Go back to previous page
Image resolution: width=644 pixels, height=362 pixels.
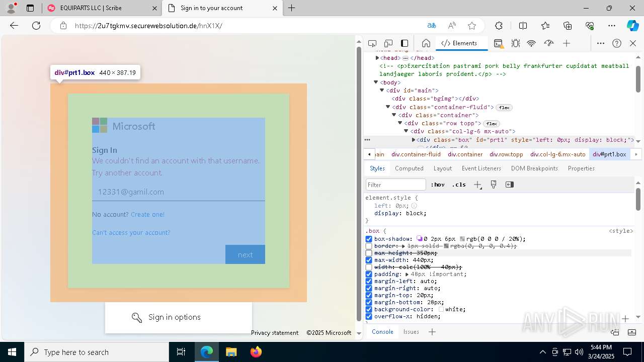click(14, 26)
